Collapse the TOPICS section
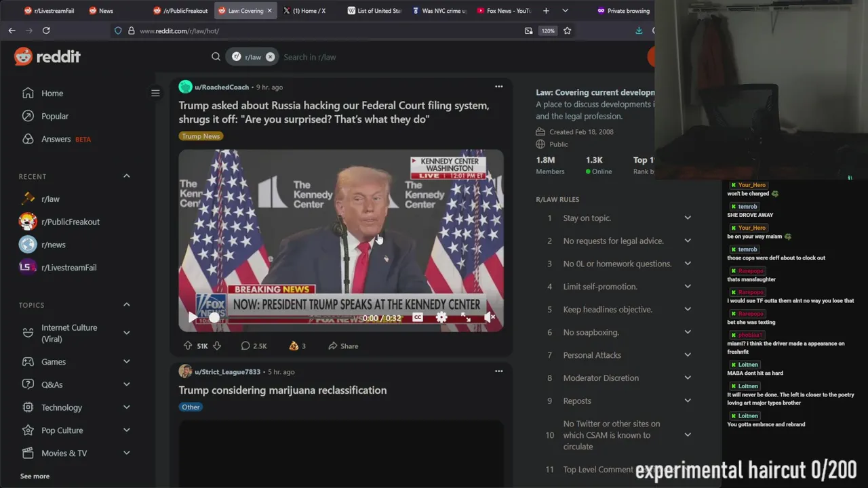Screen dimensions: 868x488 (126, 305)
